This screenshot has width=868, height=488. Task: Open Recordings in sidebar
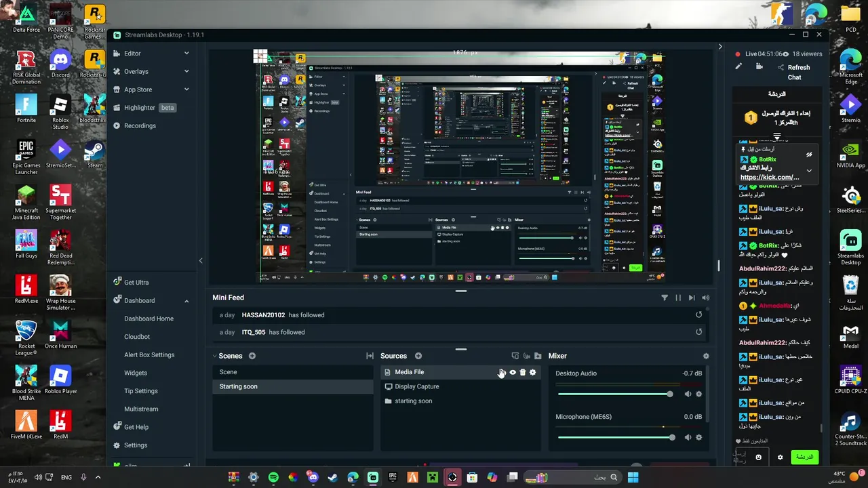pos(140,125)
